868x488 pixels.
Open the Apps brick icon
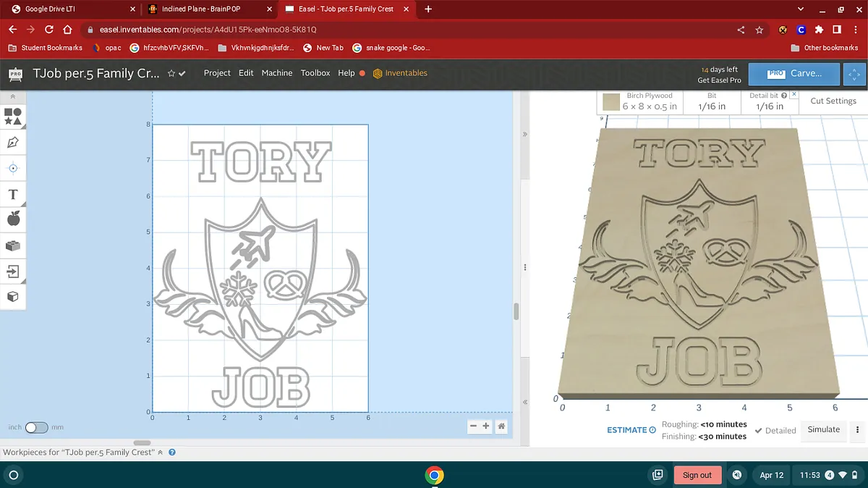13,245
